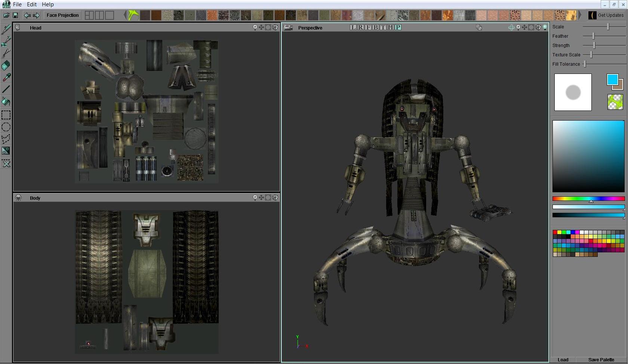Switch to Back view with B button
Viewport: 628px width, 364px height.
coord(376,27)
